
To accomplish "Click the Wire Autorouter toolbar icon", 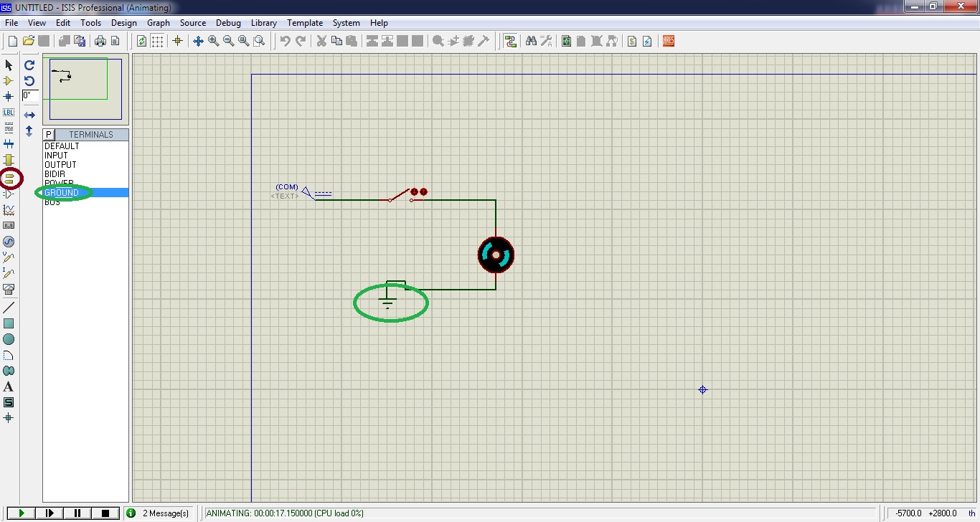I will pos(510,41).
